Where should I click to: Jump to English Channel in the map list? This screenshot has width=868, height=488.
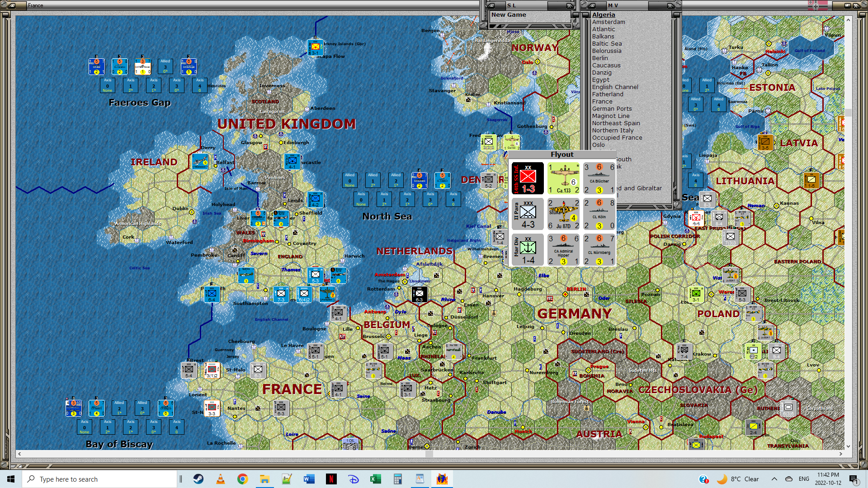click(x=615, y=87)
